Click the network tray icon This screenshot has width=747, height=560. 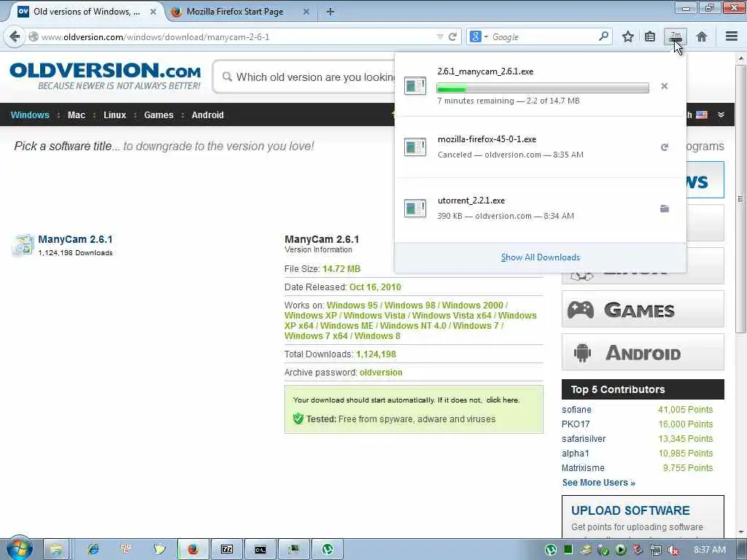656,550
